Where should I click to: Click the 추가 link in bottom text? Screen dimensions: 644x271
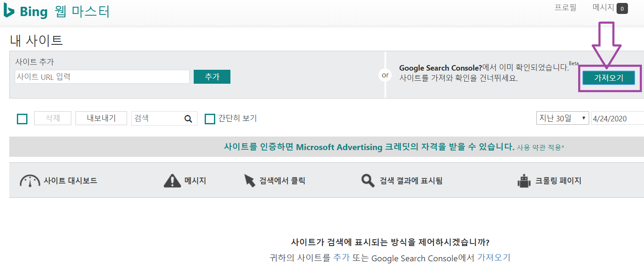coord(341,257)
